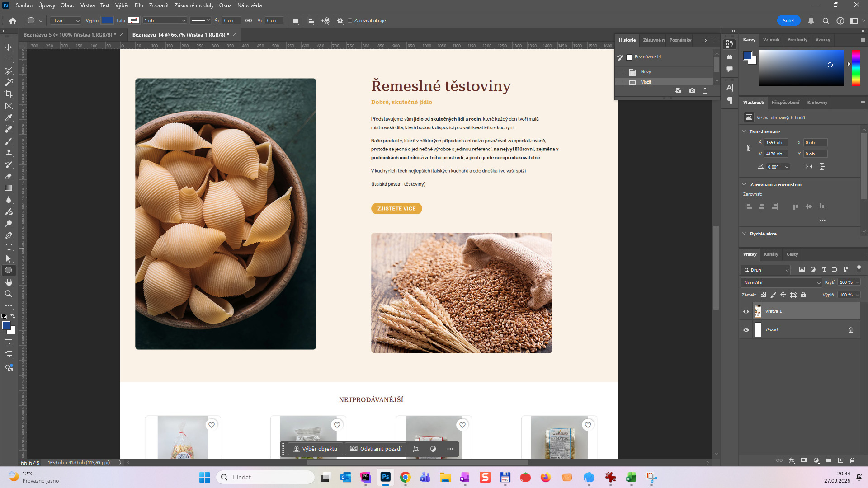Open Vrstva menu

(x=88, y=5)
